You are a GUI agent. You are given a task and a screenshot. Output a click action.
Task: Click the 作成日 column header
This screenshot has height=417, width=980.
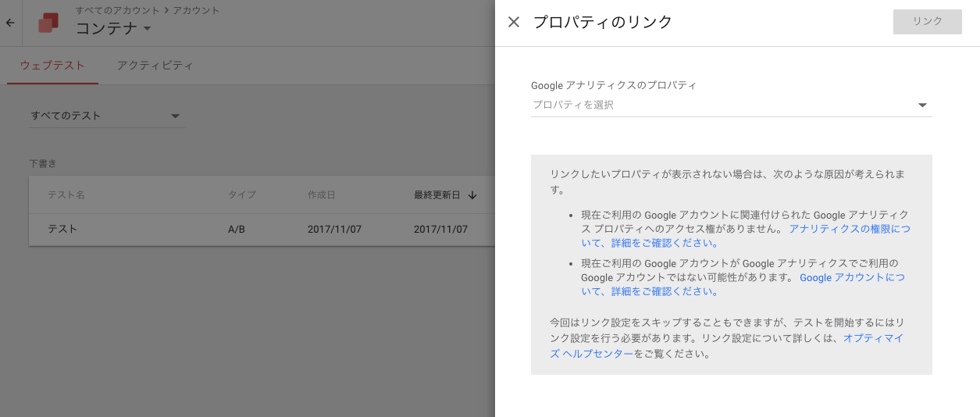tap(322, 194)
